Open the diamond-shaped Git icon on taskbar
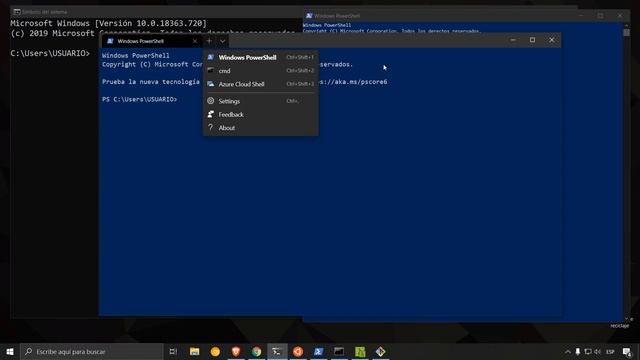Screen dimensions: 640x360 [x=380, y=351]
